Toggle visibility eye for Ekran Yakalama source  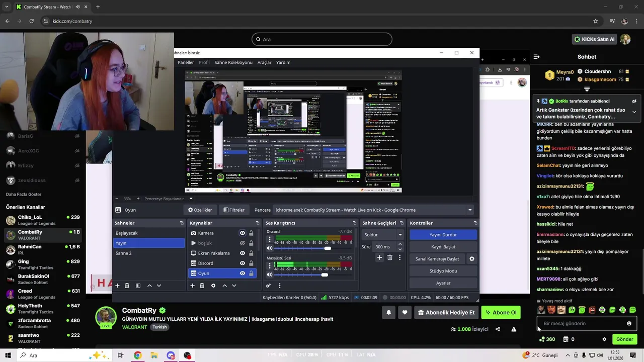click(243, 253)
